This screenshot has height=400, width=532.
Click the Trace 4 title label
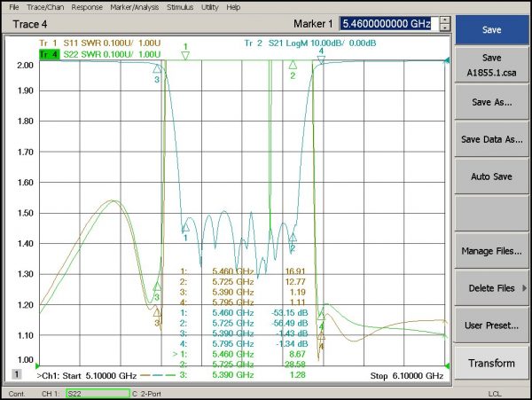click(30, 24)
